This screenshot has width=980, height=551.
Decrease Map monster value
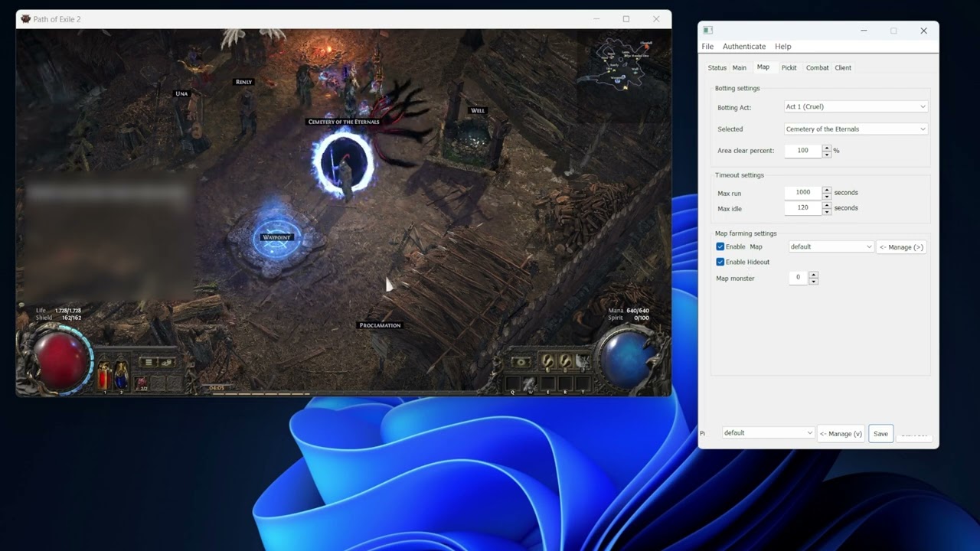click(813, 282)
